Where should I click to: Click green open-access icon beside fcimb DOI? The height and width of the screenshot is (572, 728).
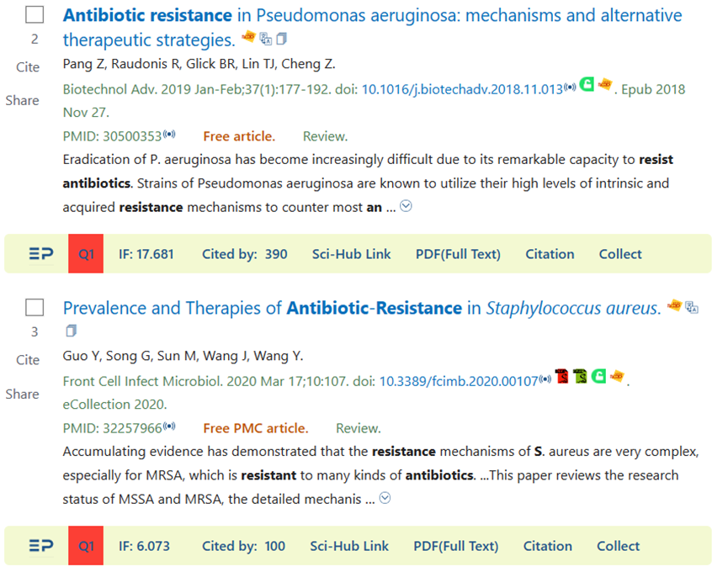599,376
